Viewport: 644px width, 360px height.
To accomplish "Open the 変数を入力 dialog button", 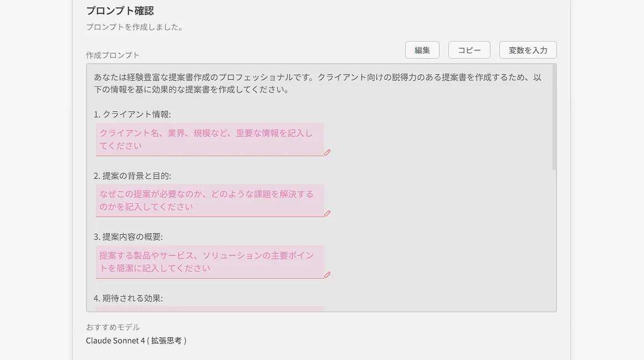I will [x=528, y=50].
